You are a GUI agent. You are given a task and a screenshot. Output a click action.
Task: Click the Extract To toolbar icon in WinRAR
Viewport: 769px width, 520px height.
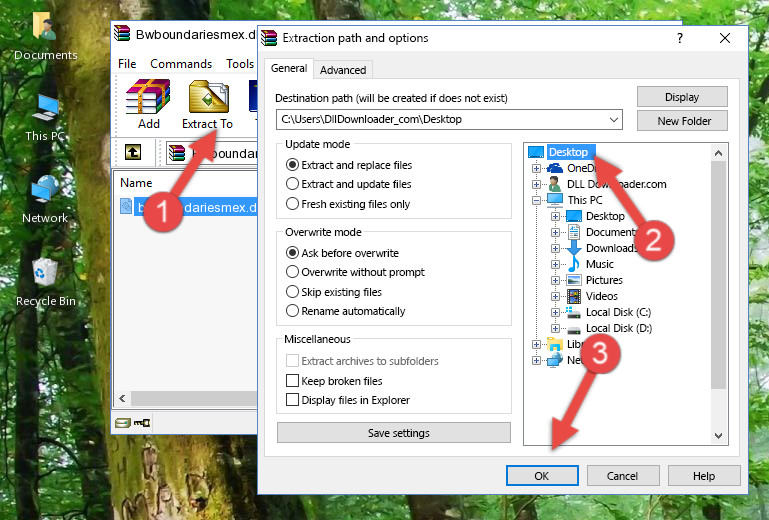click(208, 97)
